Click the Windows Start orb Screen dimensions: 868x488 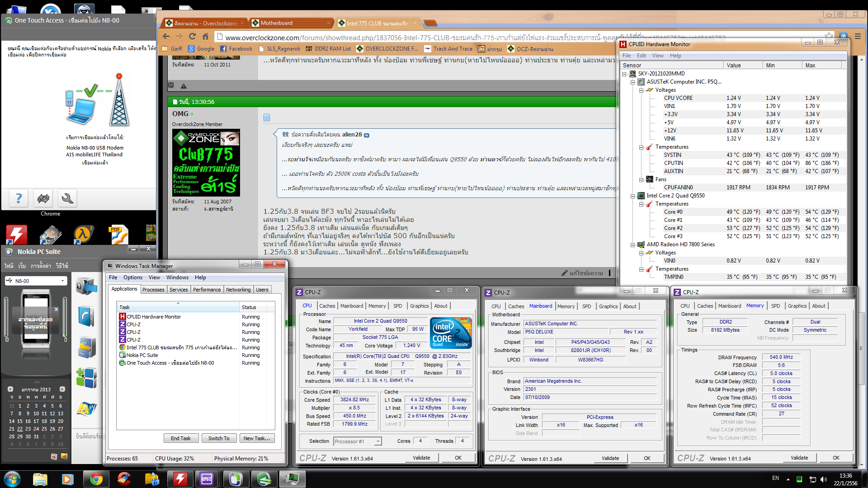(x=12, y=479)
